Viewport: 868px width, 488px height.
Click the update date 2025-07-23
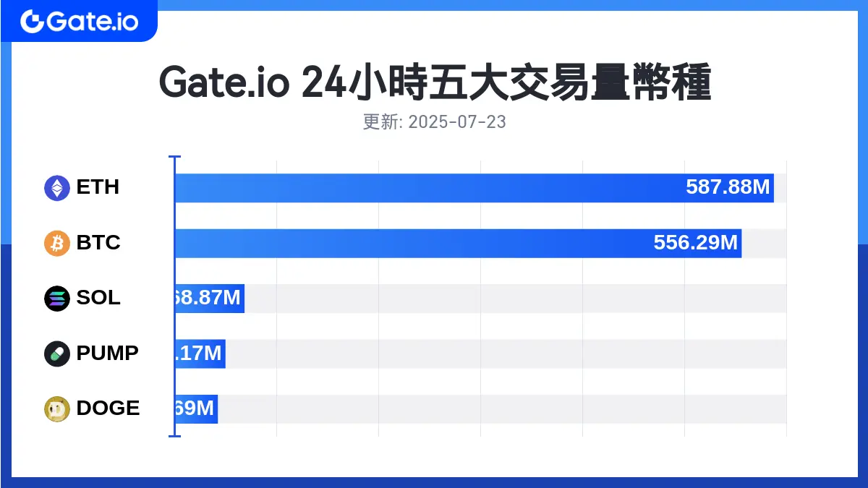457,121
